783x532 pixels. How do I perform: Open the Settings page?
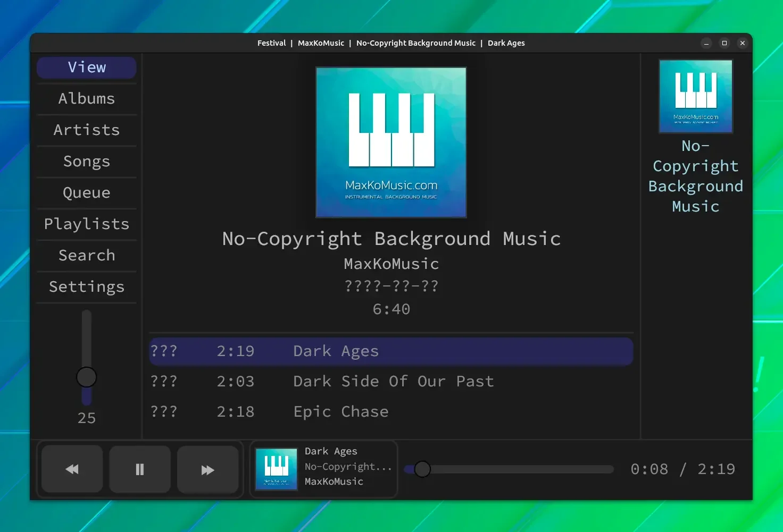pos(87,287)
